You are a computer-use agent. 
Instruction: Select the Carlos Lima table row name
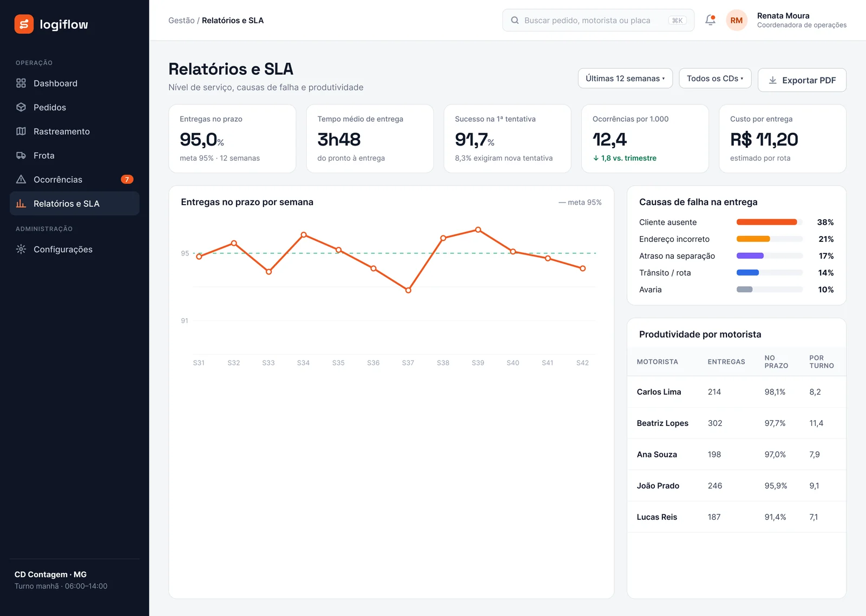[659, 392]
